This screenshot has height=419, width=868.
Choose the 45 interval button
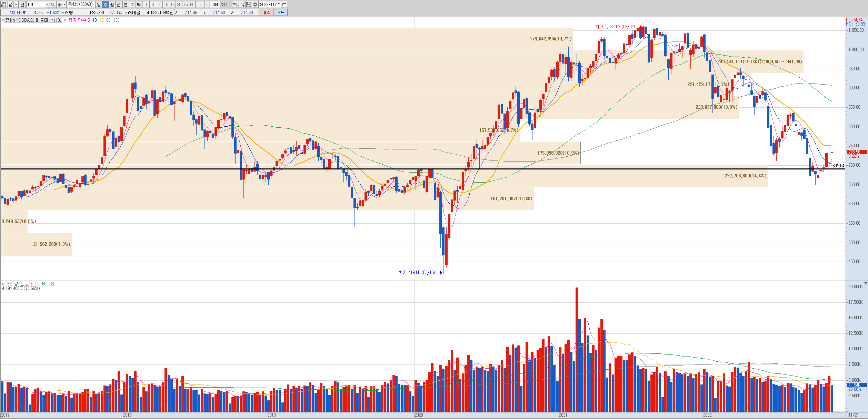pyautogui.click(x=186, y=4)
